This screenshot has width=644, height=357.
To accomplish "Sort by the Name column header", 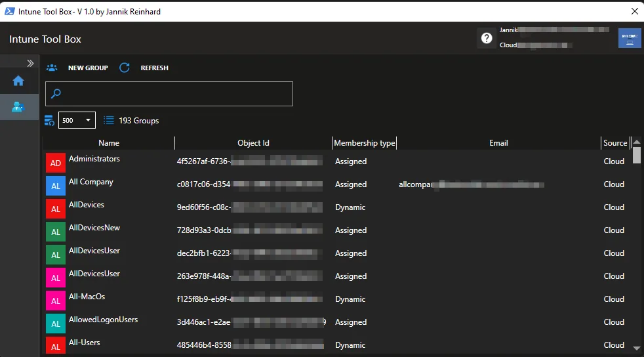I will 109,143.
